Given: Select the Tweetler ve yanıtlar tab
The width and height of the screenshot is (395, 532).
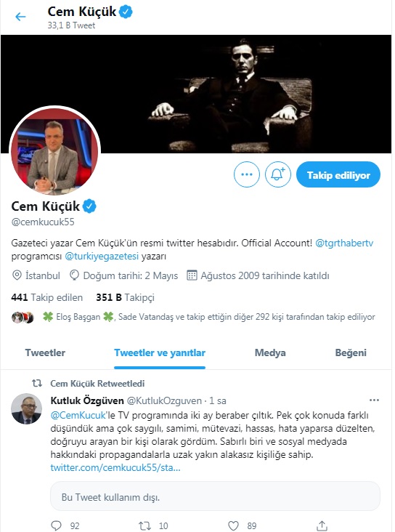Looking at the screenshot, I should pyautogui.click(x=160, y=353).
